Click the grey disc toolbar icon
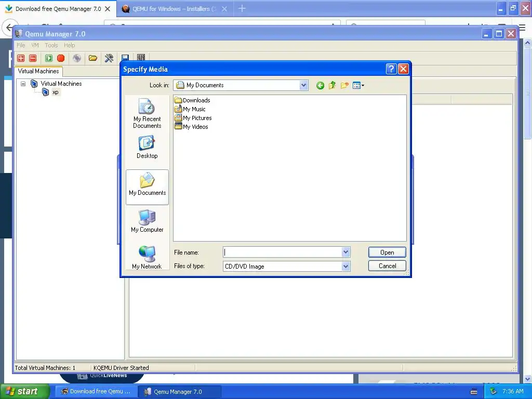 tap(77, 58)
